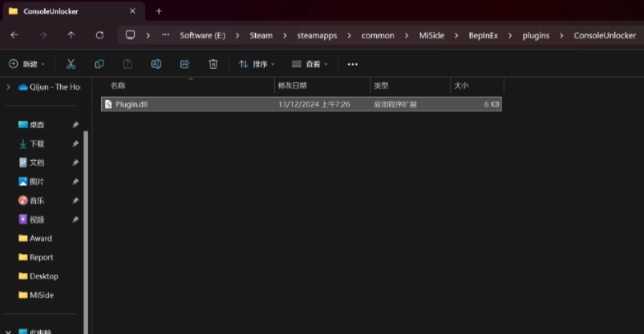Open the new tab plus button

click(159, 11)
